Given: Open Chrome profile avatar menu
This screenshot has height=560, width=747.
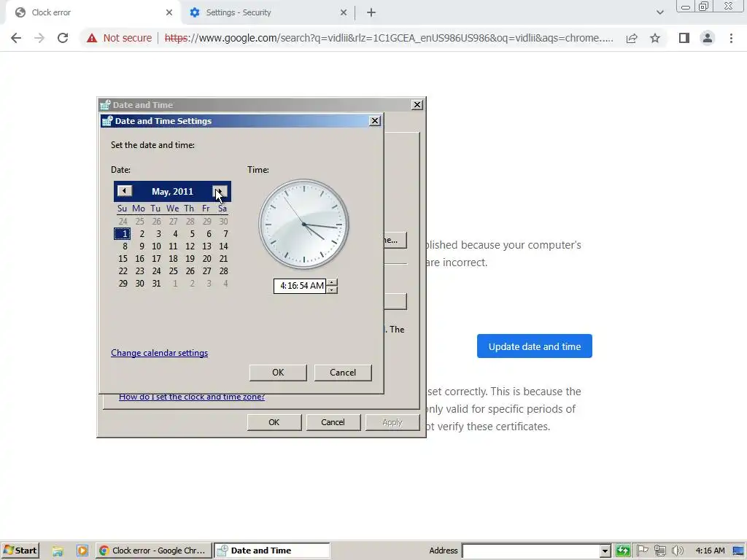Looking at the screenshot, I should 708,38.
